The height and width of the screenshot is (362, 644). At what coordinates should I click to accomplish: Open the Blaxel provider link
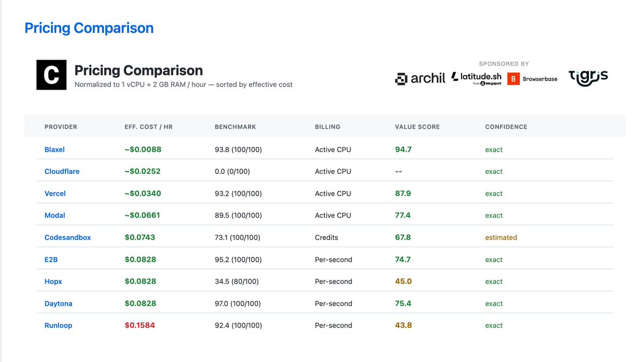click(55, 150)
